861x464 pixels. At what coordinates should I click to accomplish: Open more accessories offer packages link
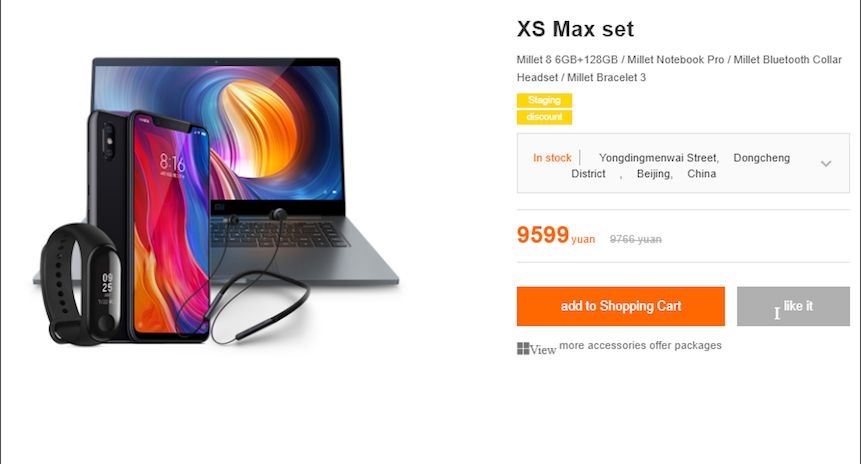coord(640,345)
